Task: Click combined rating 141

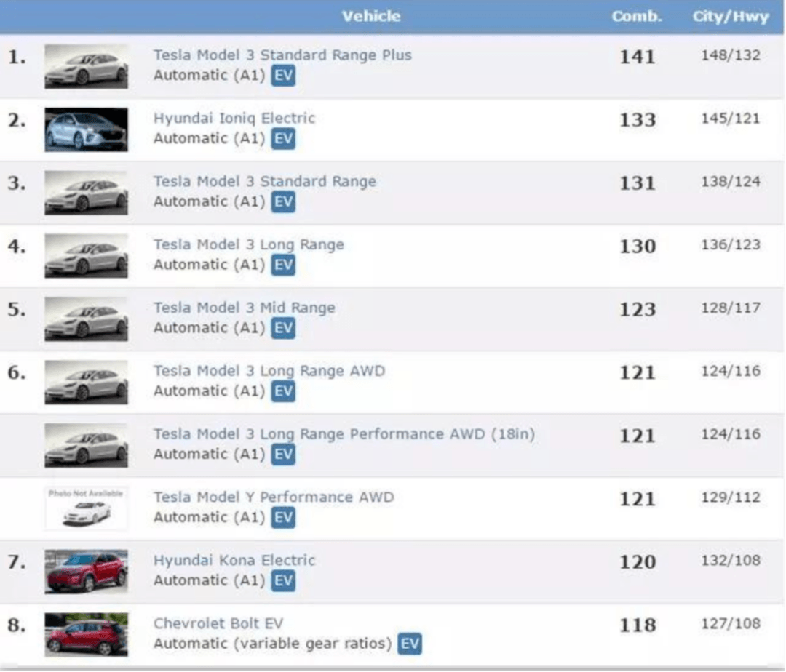Action: [638, 57]
